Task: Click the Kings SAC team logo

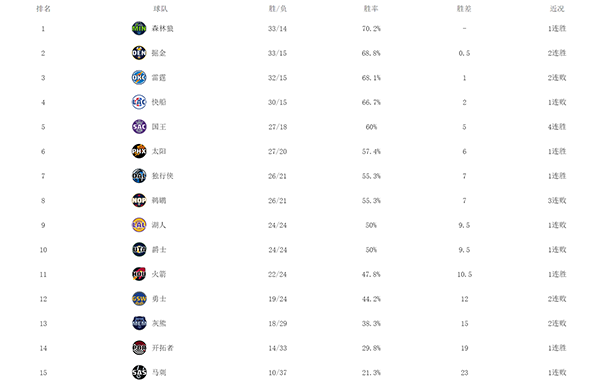Action: pyautogui.click(x=139, y=127)
